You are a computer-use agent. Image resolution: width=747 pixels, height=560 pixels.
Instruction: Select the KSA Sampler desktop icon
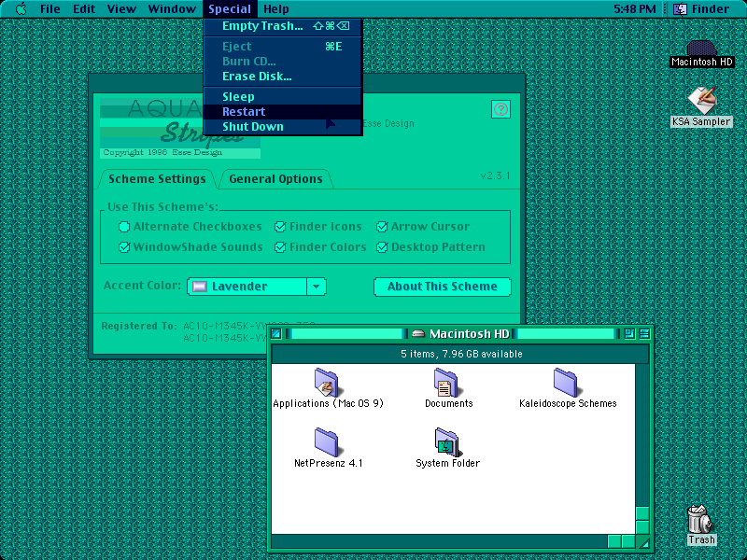(x=701, y=107)
